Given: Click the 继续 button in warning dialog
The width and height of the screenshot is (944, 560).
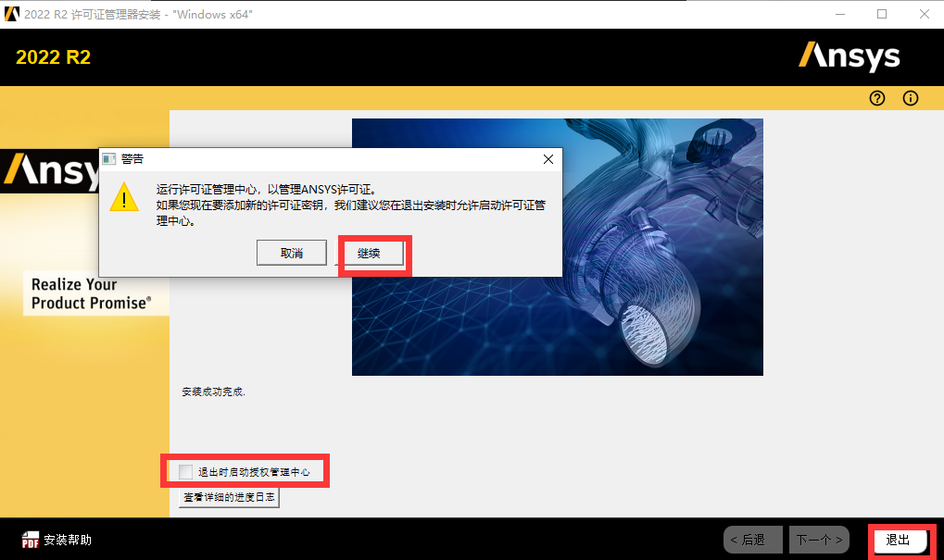Looking at the screenshot, I should point(369,254).
